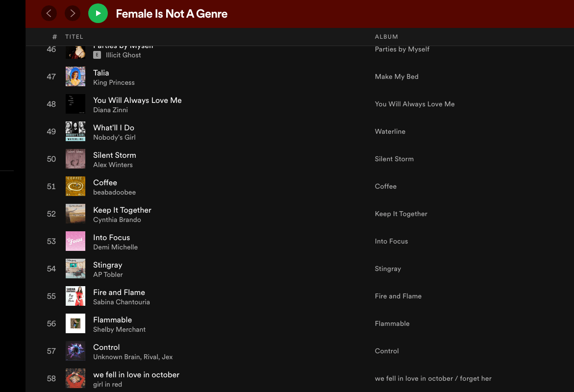
Task: Click the Into Focus pink cover thumbnail
Action: click(75, 241)
